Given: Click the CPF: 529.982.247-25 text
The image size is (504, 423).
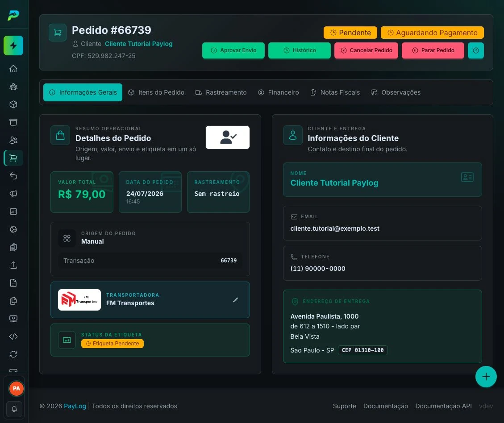Looking at the screenshot, I should (x=104, y=56).
